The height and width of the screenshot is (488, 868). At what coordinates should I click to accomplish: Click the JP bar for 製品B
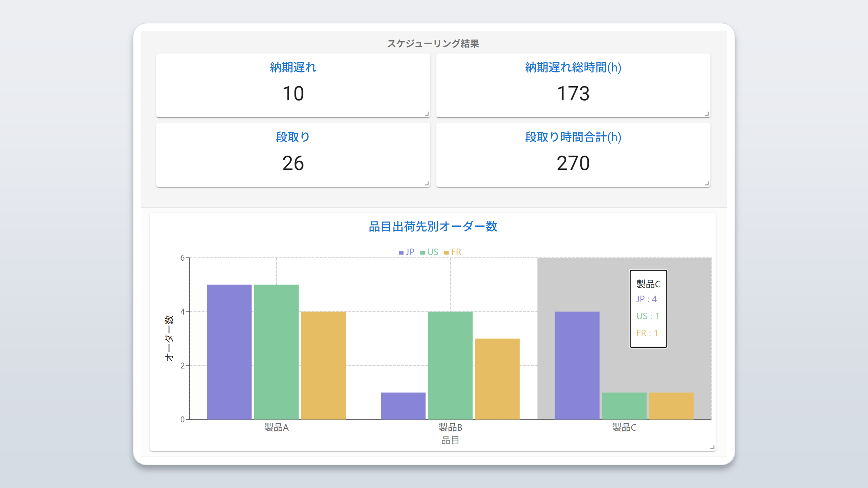[403, 406]
